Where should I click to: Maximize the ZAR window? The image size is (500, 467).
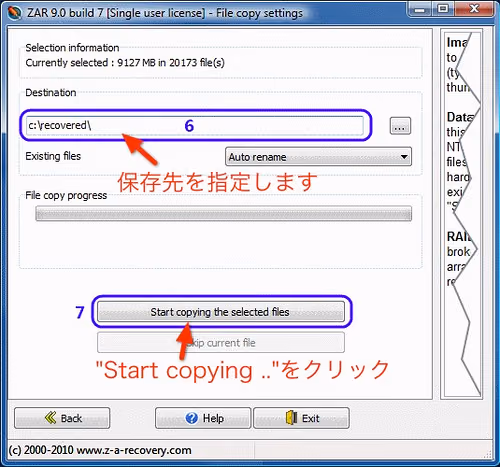[x=443, y=9]
